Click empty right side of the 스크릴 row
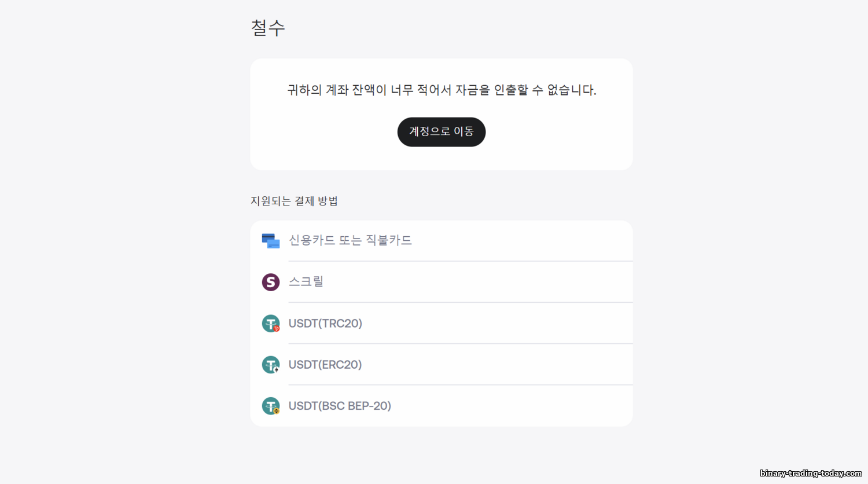Screen dimensions: 868x484 click(x=521, y=282)
